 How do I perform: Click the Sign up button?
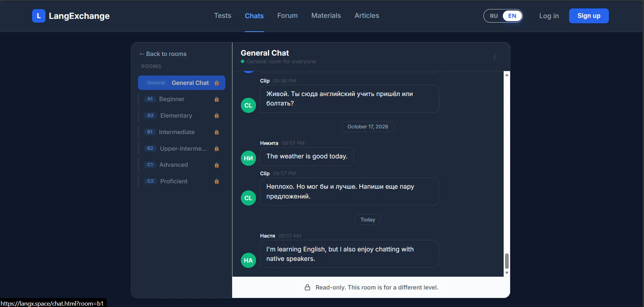589,16
